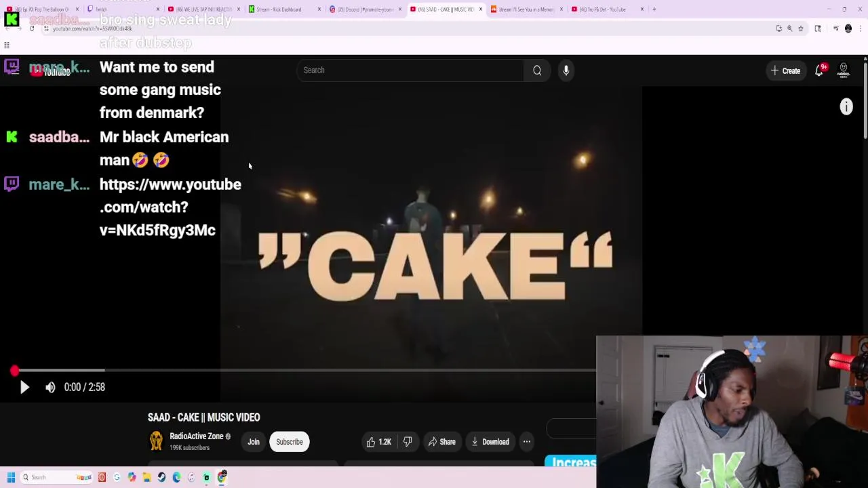Image resolution: width=868 pixels, height=488 pixels.
Task: Click the magnifier search button
Action: pos(537,70)
